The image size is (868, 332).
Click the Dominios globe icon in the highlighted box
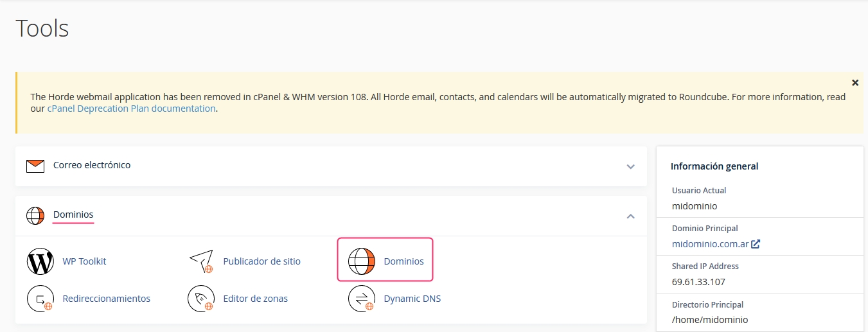361,261
